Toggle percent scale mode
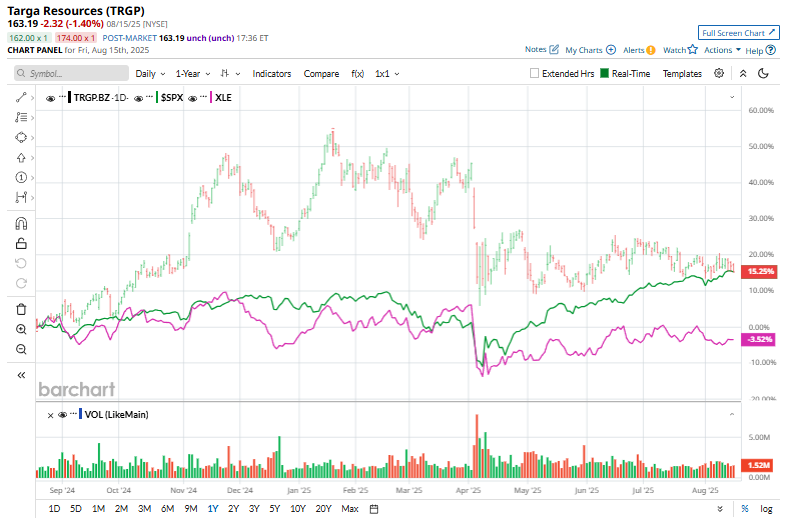This screenshot has width=785, height=525. [745, 509]
